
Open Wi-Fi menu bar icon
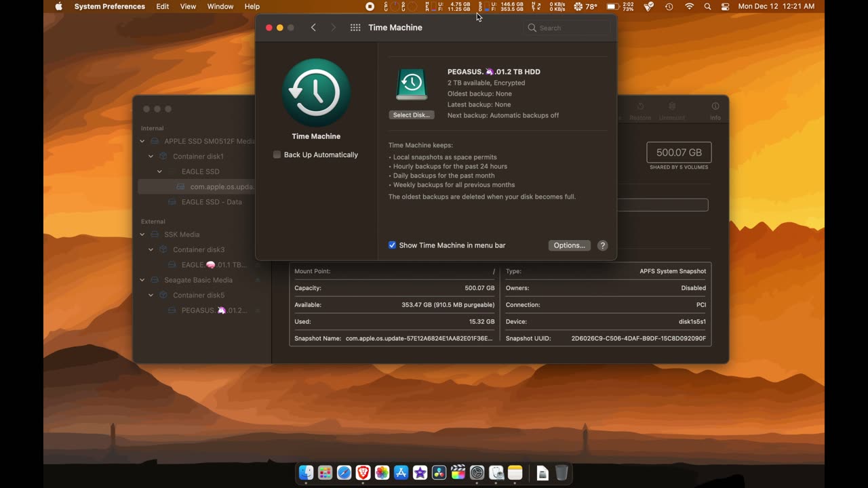[690, 7]
